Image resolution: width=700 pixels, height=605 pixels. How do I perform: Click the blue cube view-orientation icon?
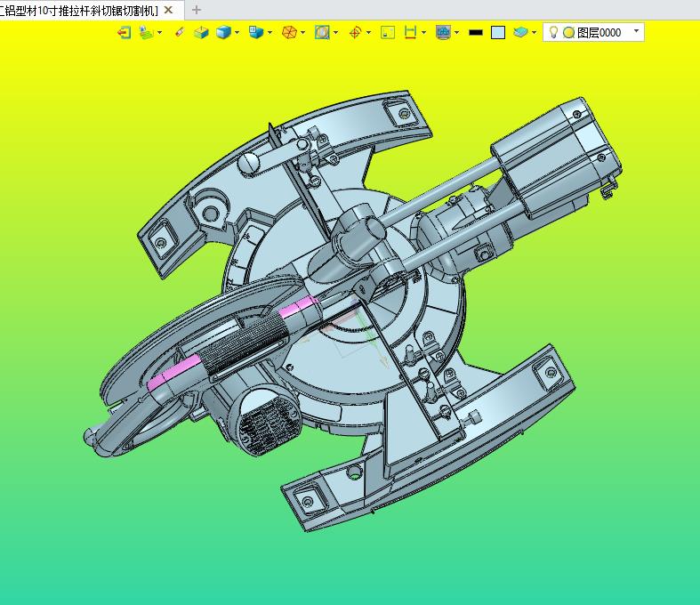(256, 32)
